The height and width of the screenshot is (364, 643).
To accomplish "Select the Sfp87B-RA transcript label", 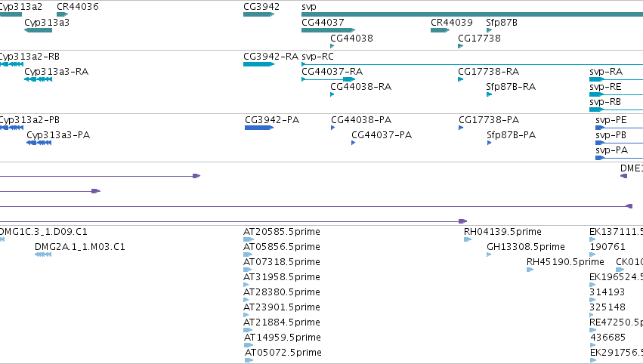I will pos(511,87).
